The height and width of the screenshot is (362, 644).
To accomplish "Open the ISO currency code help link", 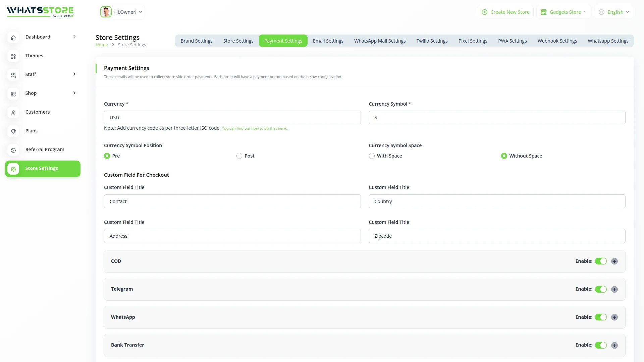I will coord(255,128).
